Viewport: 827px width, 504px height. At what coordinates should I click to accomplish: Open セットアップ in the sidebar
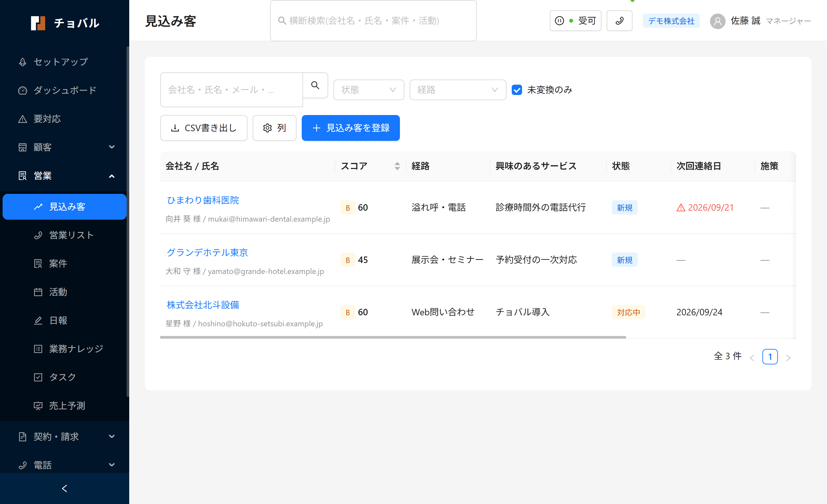point(64,62)
